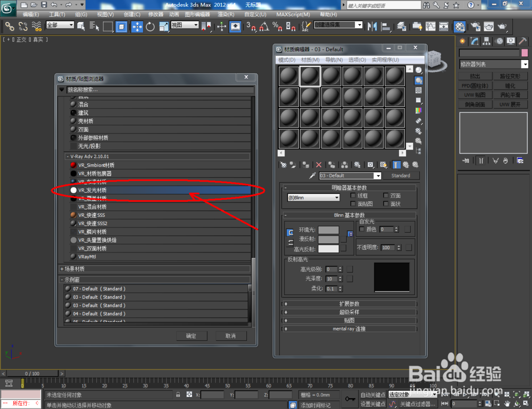
Task: Expand the 贴图 maps rollout
Action: pos(349,321)
